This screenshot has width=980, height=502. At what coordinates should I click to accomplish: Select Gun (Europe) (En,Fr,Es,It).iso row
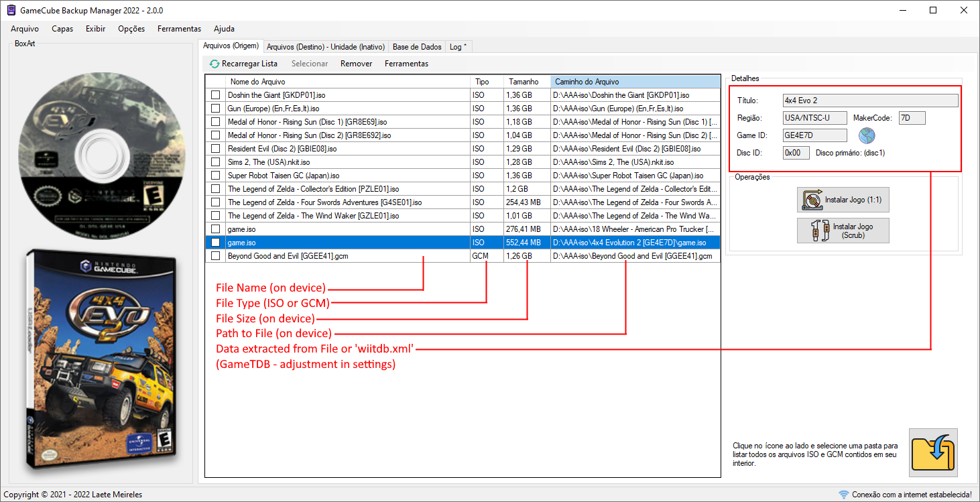point(463,109)
